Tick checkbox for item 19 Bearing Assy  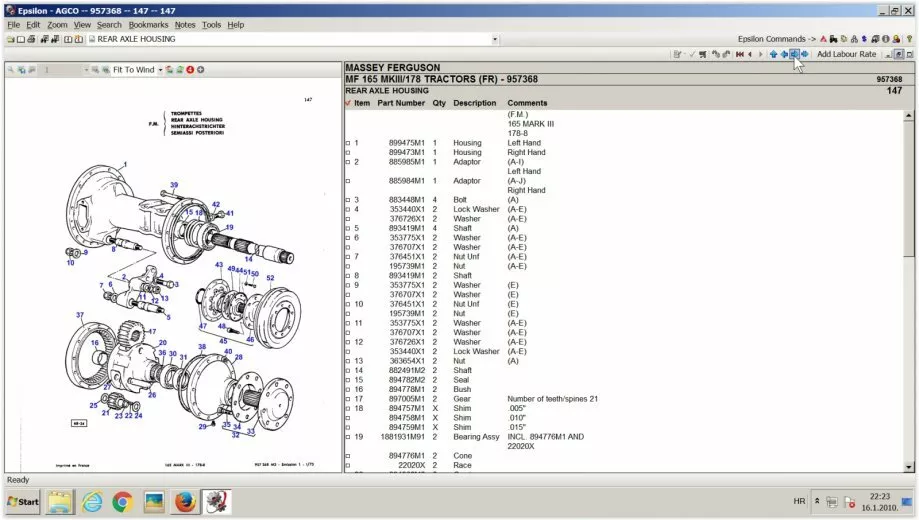348,437
